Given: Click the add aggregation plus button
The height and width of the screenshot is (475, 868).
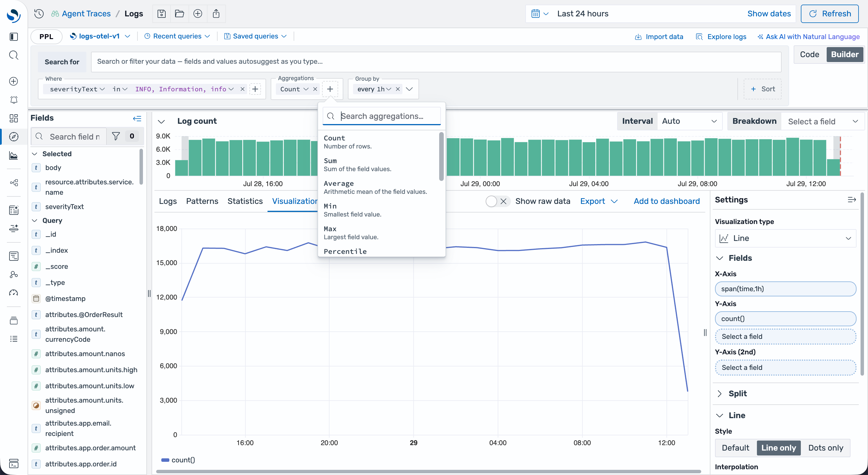Looking at the screenshot, I should [330, 89].
